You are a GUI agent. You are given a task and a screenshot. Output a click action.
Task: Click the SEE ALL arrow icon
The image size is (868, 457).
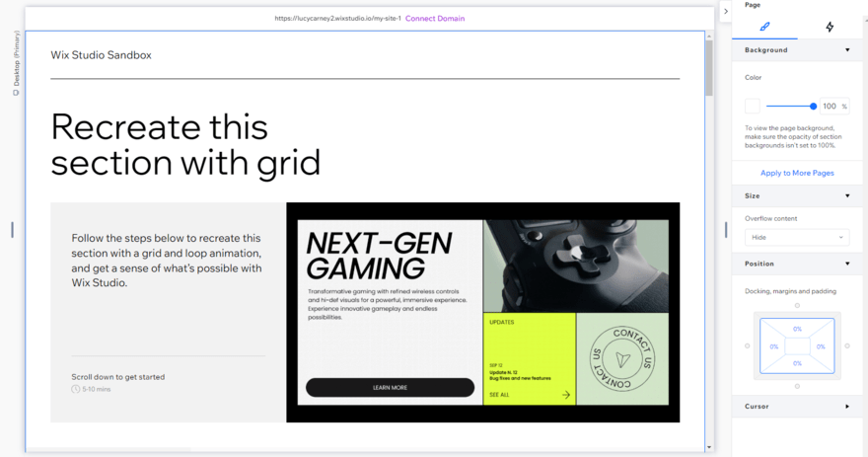566,394
